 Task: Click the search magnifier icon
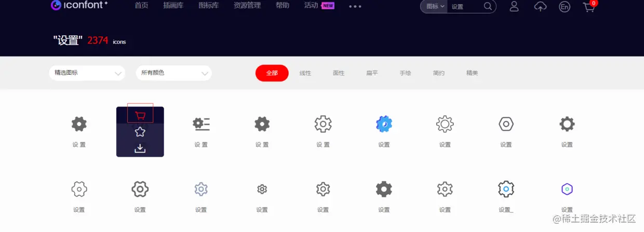pos(488,6)
